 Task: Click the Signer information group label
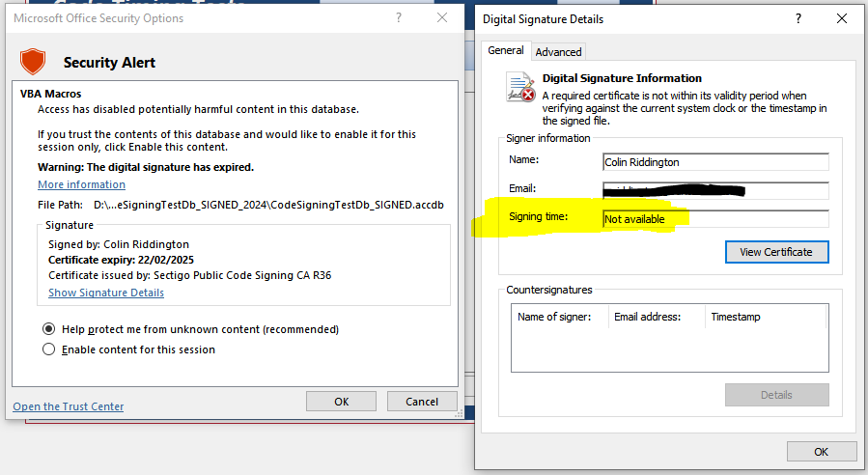[x=548, y=138]
